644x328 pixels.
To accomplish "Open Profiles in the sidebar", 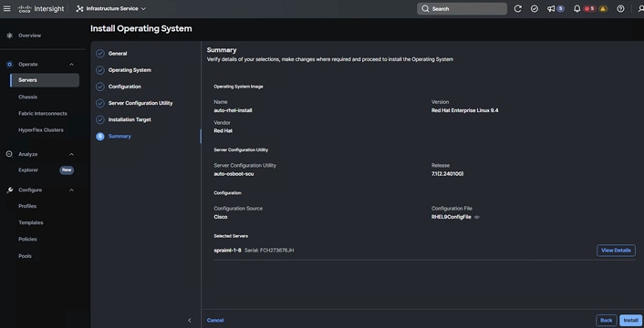I will (27, 206).
